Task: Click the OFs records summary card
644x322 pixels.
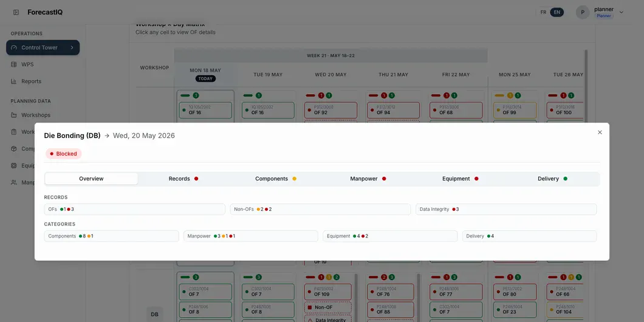Action: point(135,209)
